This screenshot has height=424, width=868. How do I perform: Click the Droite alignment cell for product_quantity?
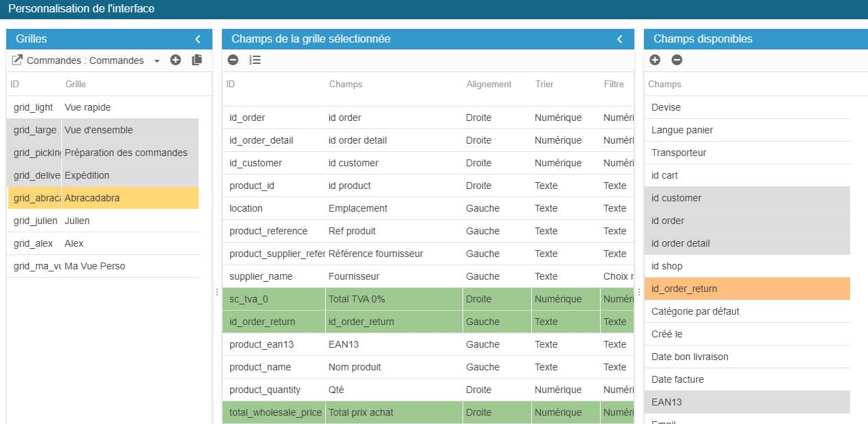pos(478,390)
